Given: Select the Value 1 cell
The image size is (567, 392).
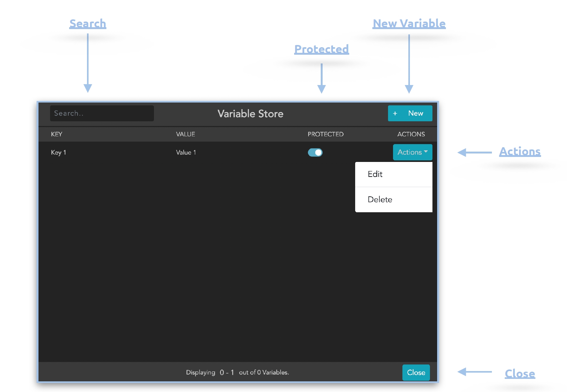Looking at the screenshot, I should (x=186, y=153).
